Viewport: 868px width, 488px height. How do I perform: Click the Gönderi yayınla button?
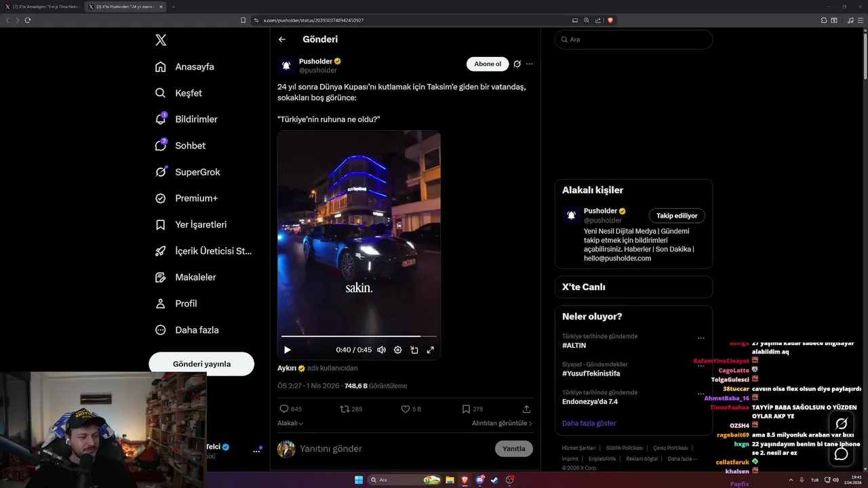pos(201,364)
